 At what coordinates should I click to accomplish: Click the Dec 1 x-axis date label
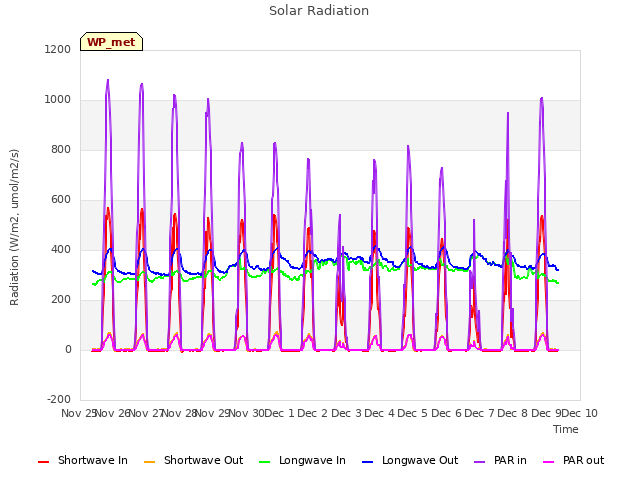tap(279, 413)
